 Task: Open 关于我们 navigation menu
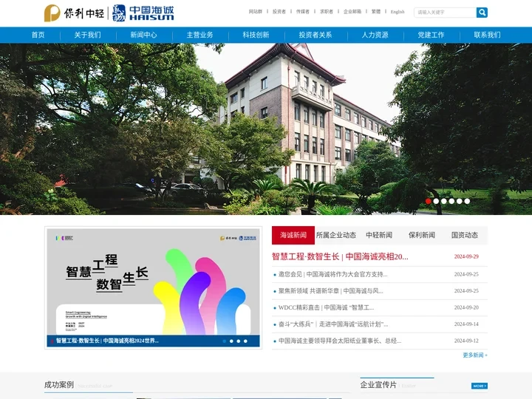pyautogui.click(x=87, y=35)
